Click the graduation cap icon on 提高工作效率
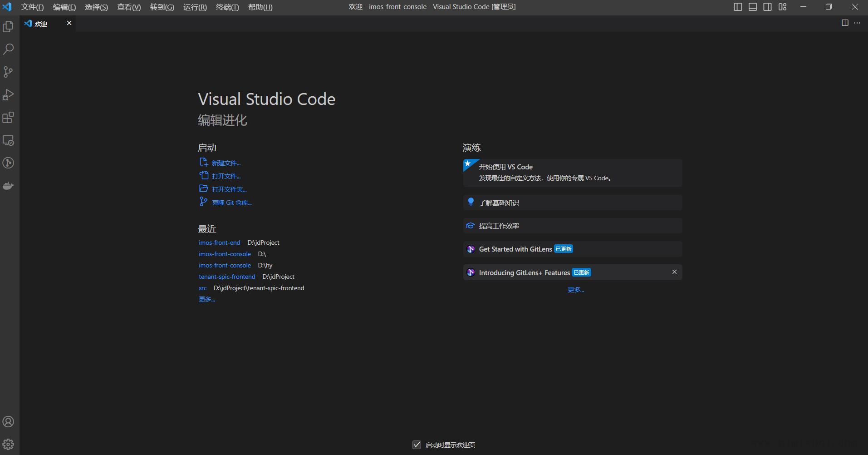868x455 pixels. point(471,226)
